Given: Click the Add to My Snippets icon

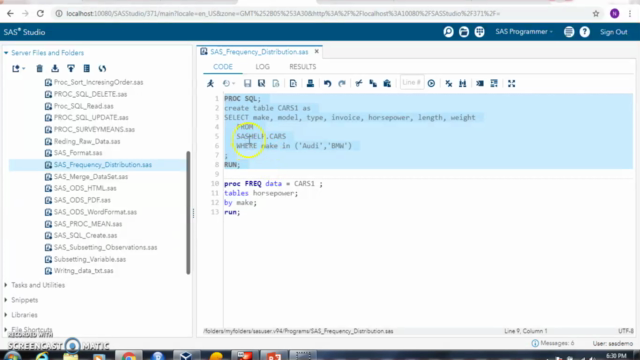Looking at the screenshot, I should [276, 83].
